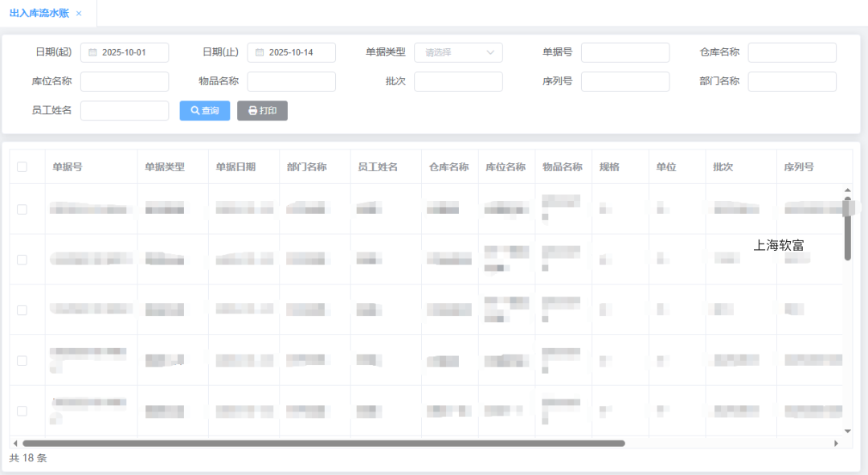Open the 日期(止) date picker showing 2025-10-14
868x475 pixels.
pos(297,53)
